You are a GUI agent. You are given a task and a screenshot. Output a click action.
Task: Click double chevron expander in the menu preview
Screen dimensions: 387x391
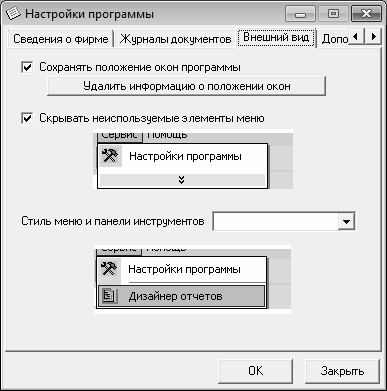pos(181,180)
